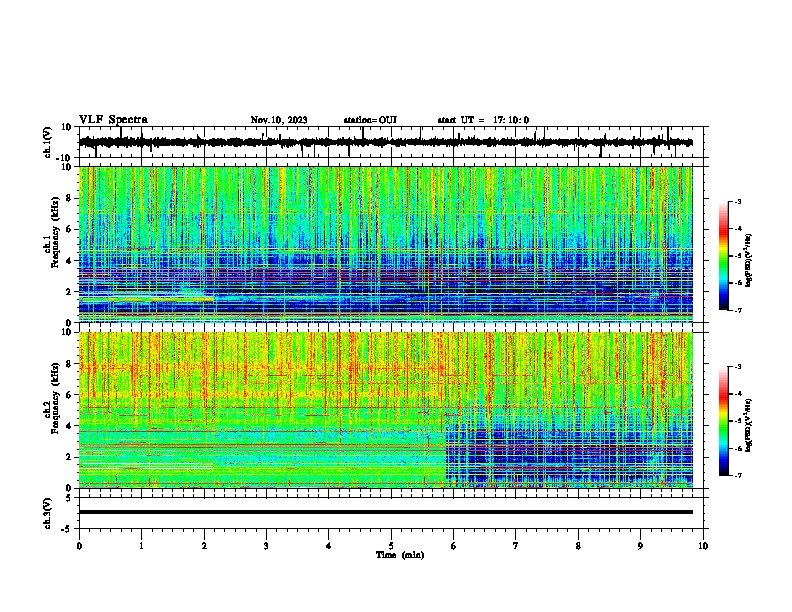Click the "station=OUI" header label
This screenshot has height=612, width=792.
click(370, 120)
